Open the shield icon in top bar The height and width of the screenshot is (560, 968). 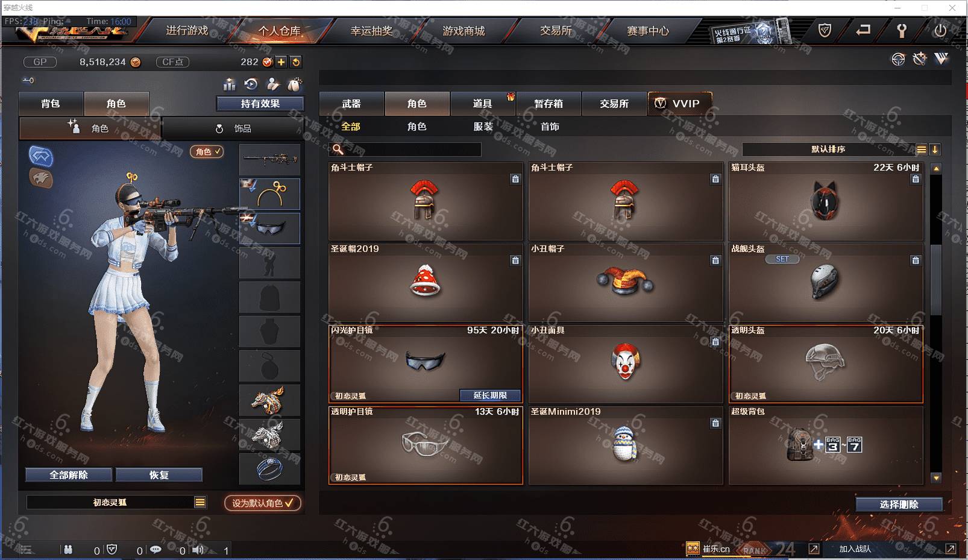825,30
